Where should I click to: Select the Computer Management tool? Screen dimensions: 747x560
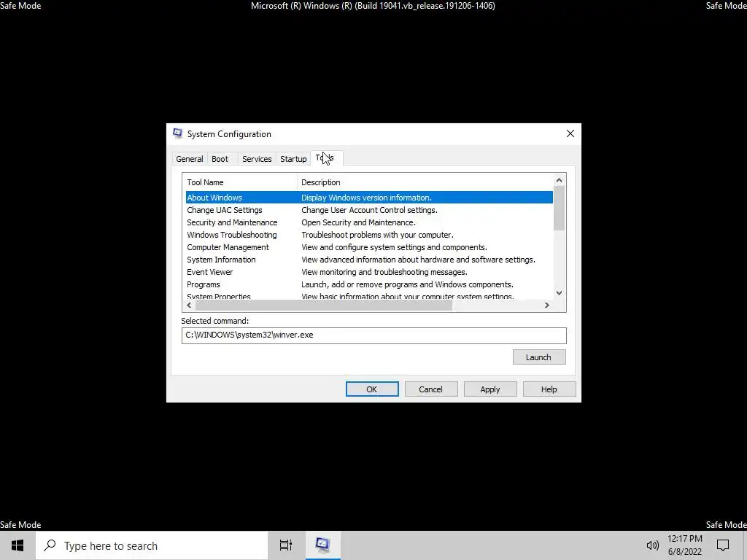369,247
